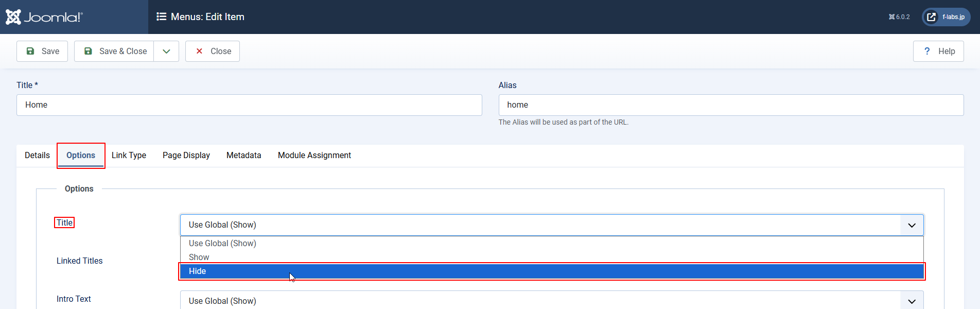Screen dimensions: 980x309
Task: Click the question mark Help icon
Action: click(x=927, y=51)
